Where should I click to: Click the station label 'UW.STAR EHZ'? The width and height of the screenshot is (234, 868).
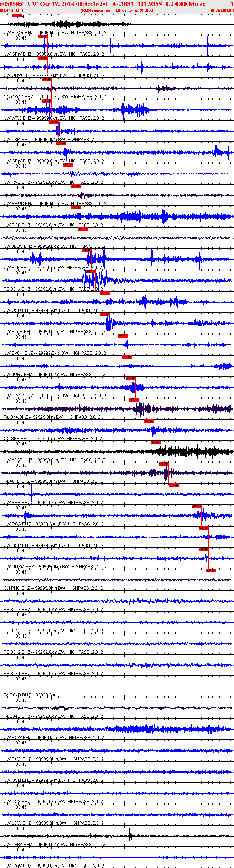pos(18,332)
